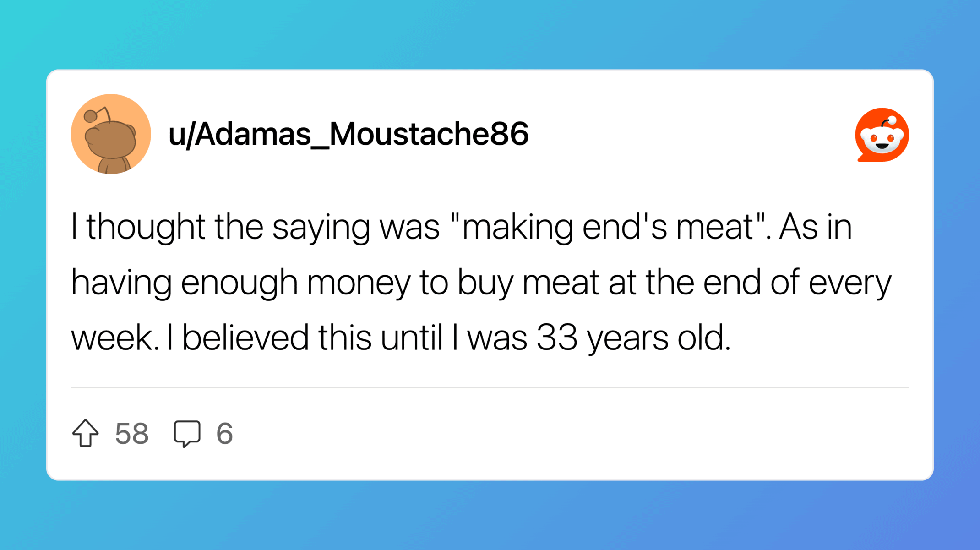
Task: Click "As in" ending the first line
Action: [815, 227]
